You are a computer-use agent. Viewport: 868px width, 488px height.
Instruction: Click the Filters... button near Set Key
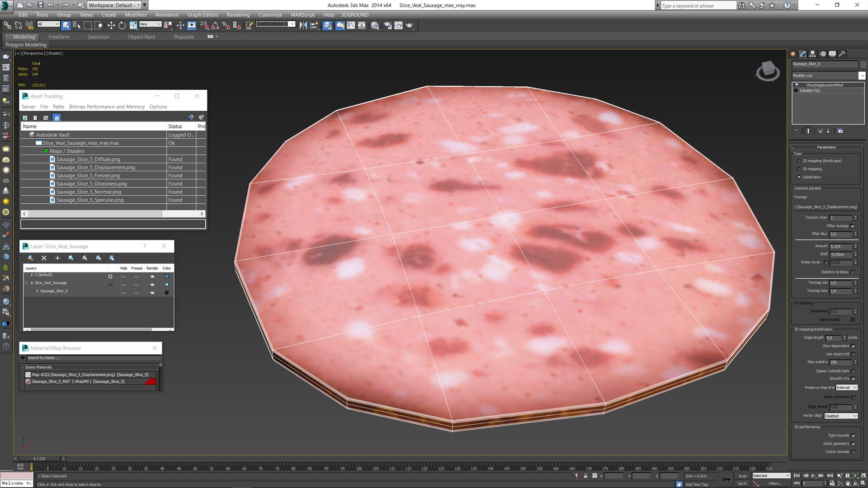point(776,483)
